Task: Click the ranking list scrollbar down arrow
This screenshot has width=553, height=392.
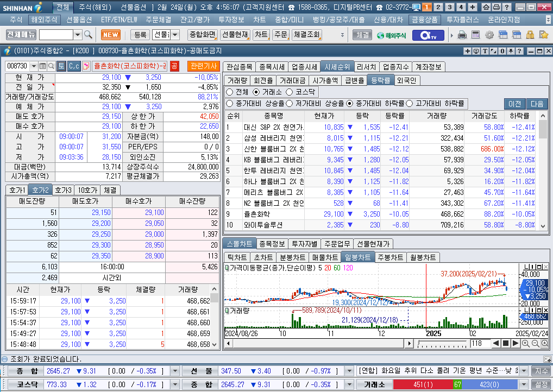Action: click(x=543, y=226)
